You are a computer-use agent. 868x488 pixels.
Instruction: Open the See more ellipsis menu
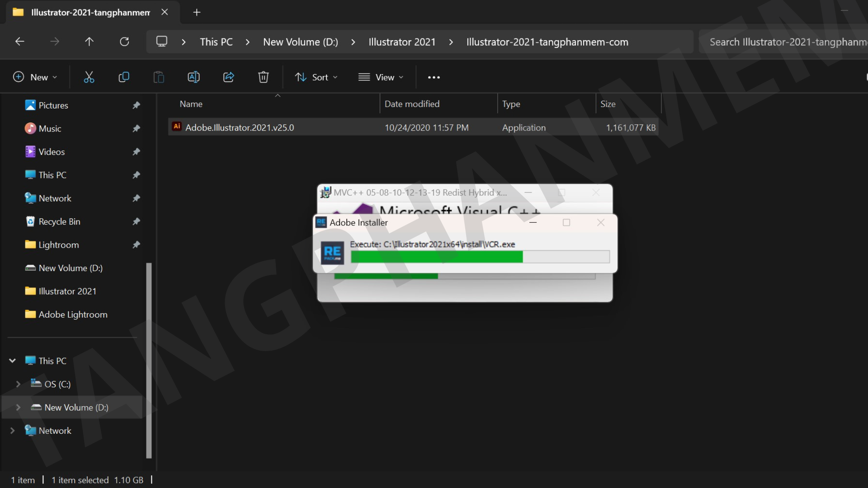click(434, 77)
